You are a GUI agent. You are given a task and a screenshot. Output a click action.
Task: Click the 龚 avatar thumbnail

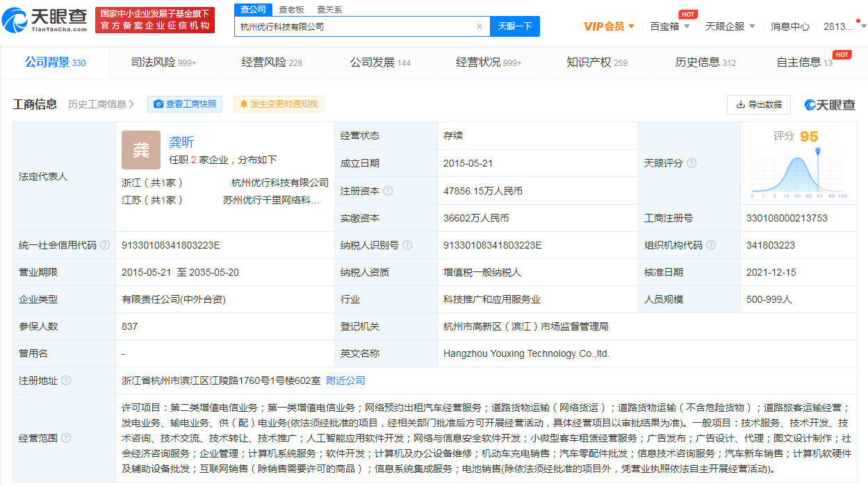click(x=141, y=150)
